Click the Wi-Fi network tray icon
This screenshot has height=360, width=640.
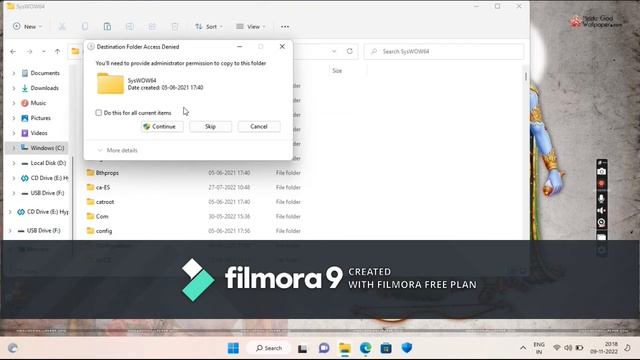[557, 348]
